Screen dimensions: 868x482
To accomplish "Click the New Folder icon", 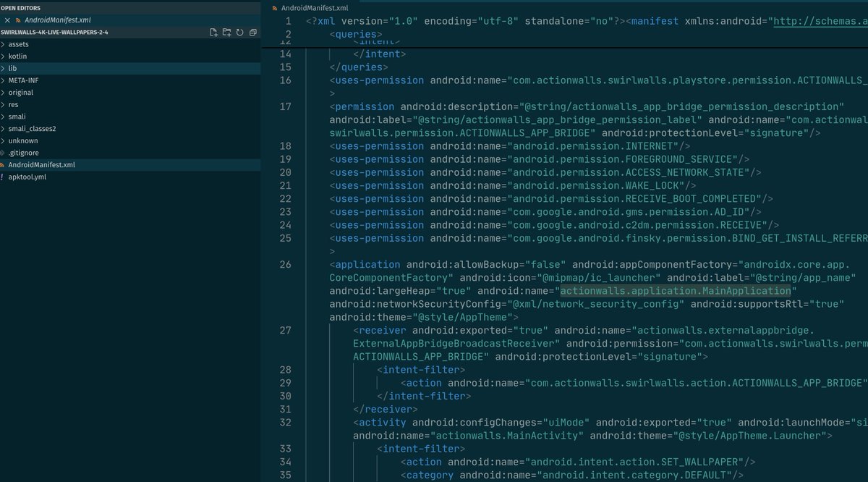I will (226, 33).
